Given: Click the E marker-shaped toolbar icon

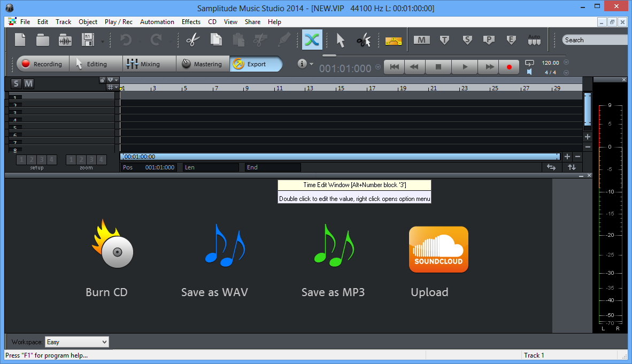Looking at the screenshot, I should click(511, 40).
